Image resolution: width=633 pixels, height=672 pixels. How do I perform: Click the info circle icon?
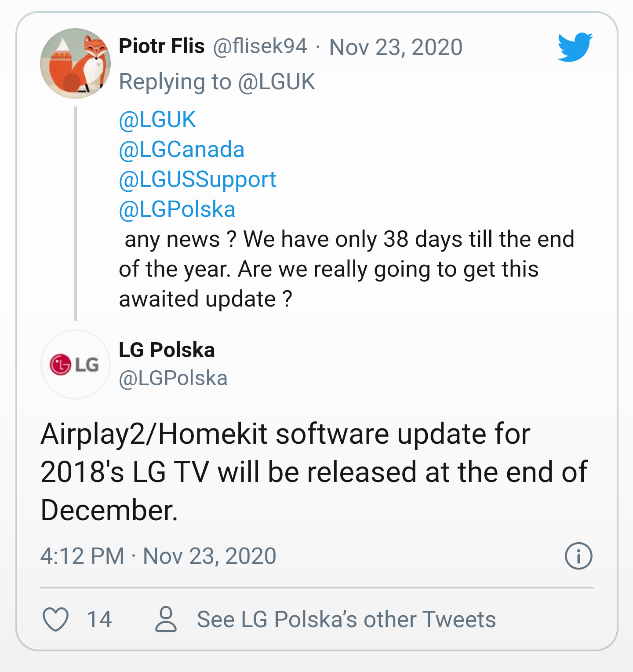coord(578,556)
